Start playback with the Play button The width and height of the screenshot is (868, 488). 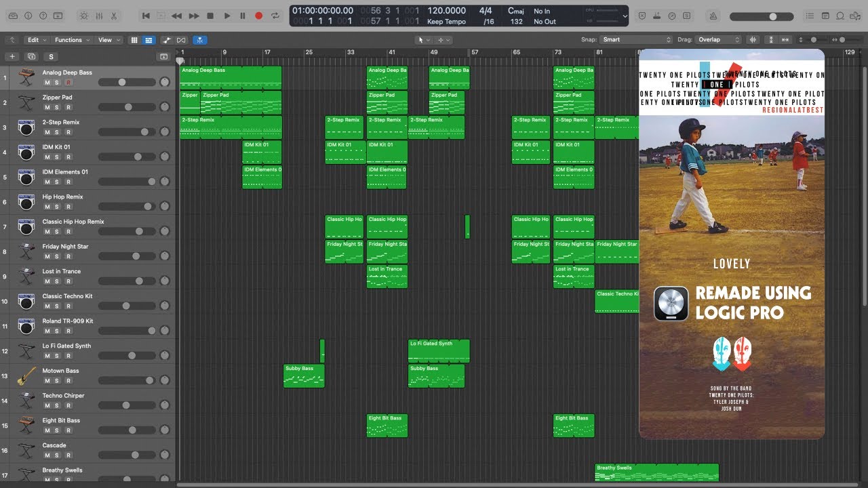[226, 16]
